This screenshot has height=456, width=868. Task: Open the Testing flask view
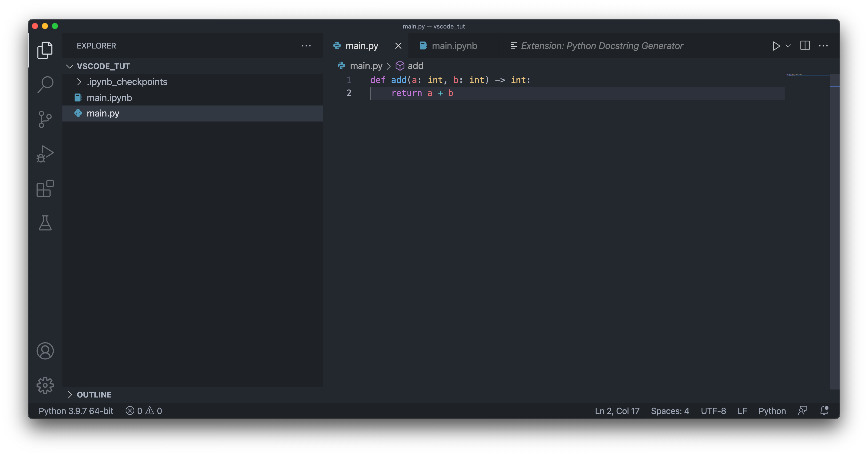[45, 223]
